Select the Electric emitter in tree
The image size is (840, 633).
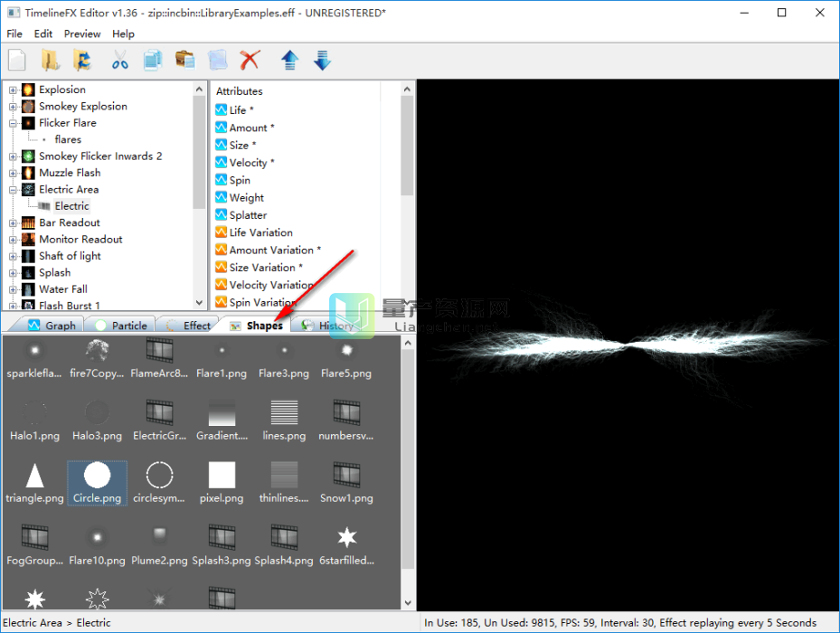pos(71,206)
